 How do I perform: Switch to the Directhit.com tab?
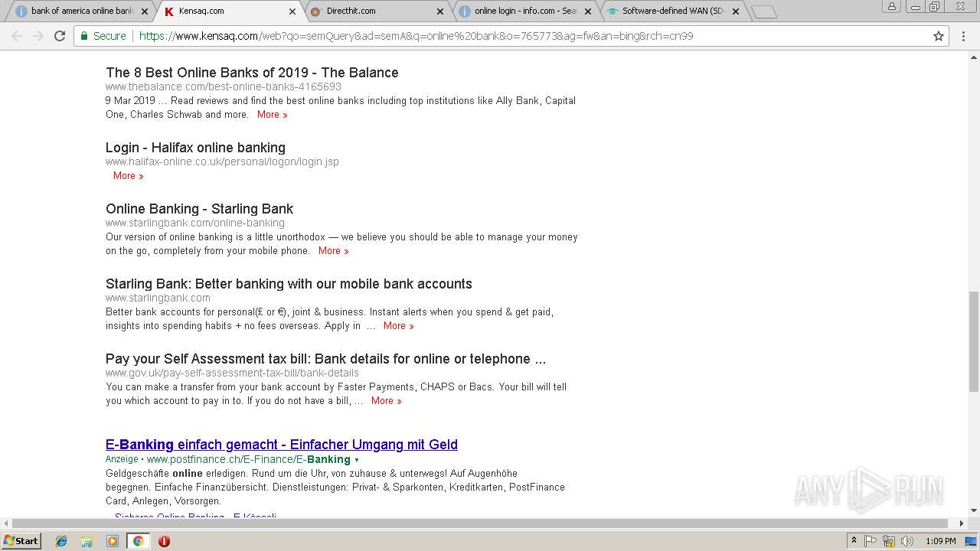[375, 11]
